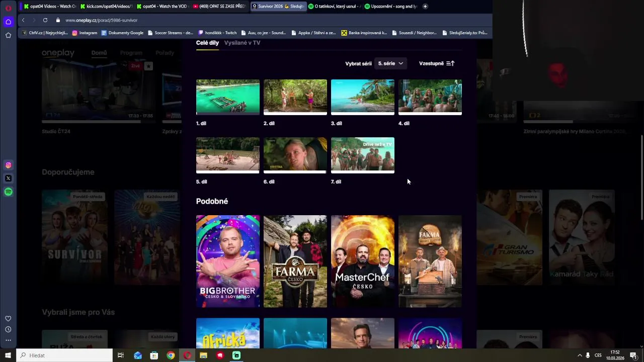
Task: Open red chat app in taskbar
Action: coord(220,355)
